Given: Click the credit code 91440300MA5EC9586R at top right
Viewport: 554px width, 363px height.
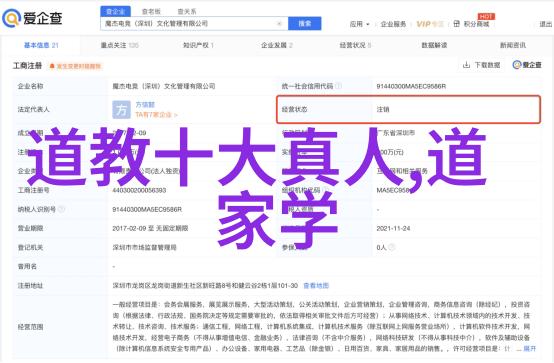Looking at the screenshot, I should tap(411, 86).
